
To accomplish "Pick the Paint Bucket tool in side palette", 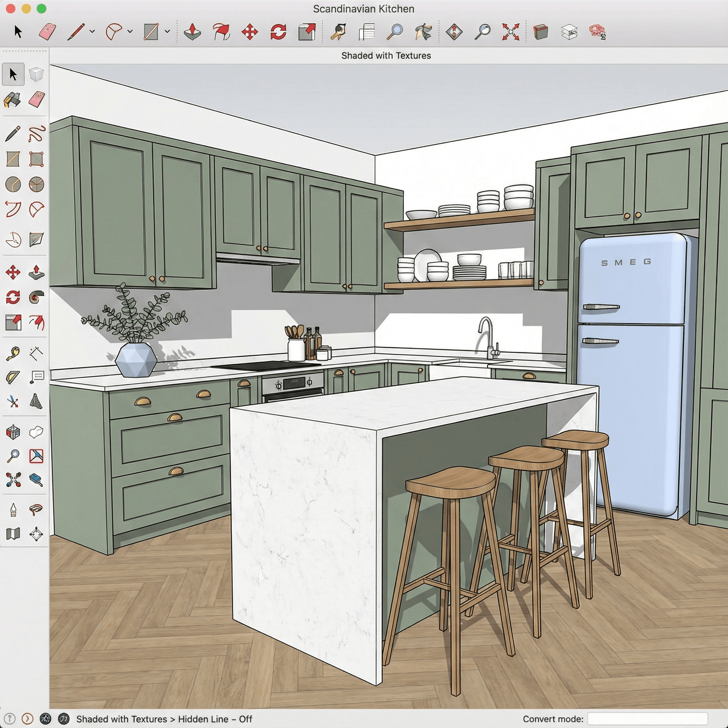I will 12,100.
